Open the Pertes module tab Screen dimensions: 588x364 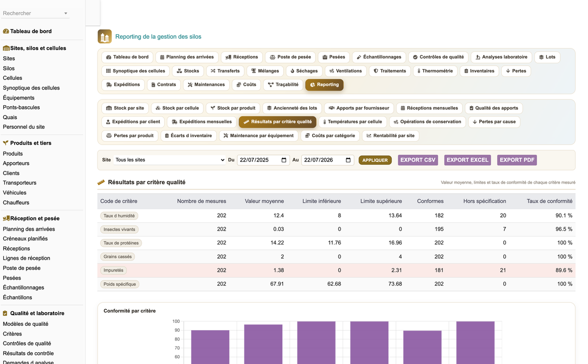pyautogui.click(x=515, y=71)
